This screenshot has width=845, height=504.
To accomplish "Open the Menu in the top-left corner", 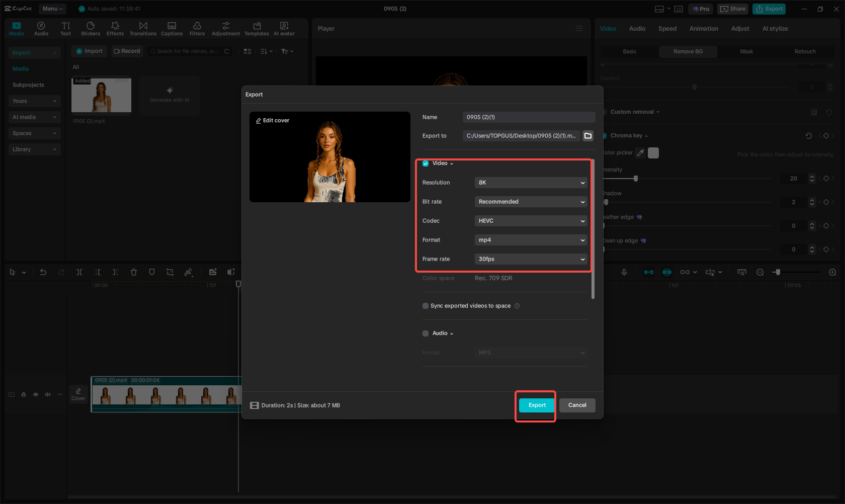I will (x=52, y=9).
